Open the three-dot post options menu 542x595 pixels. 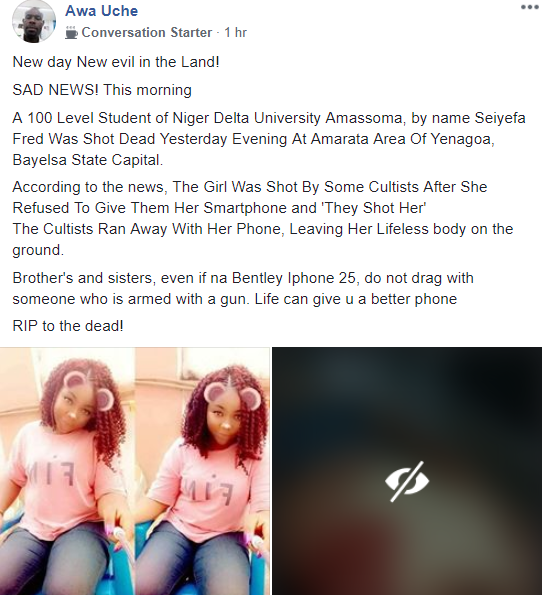tap(530, 7)
